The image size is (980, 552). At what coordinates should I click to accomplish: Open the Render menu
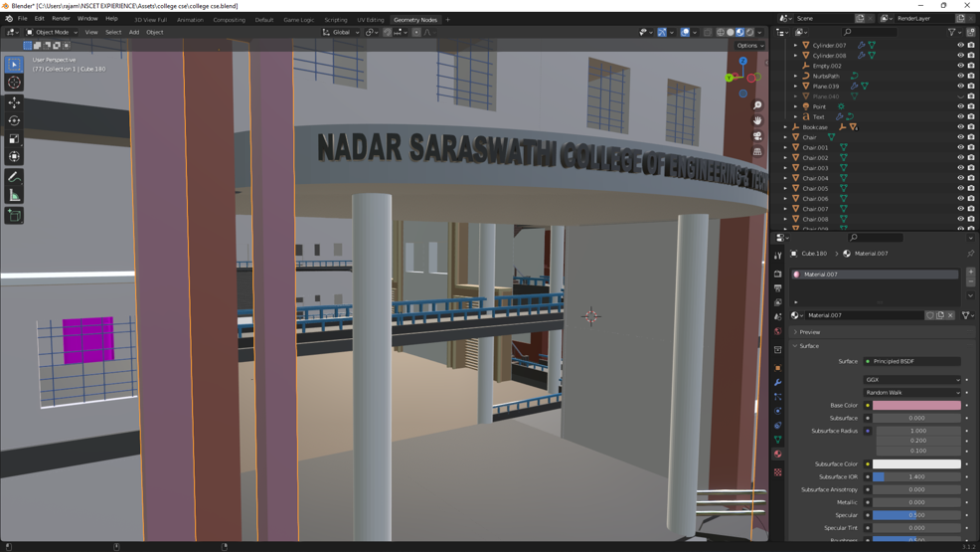click(61, 19)
